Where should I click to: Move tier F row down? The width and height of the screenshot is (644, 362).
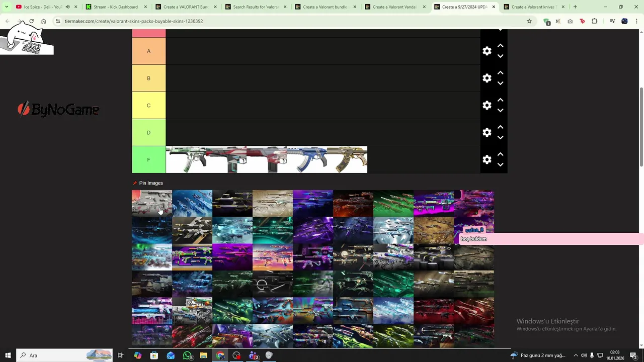pos(500,165)
